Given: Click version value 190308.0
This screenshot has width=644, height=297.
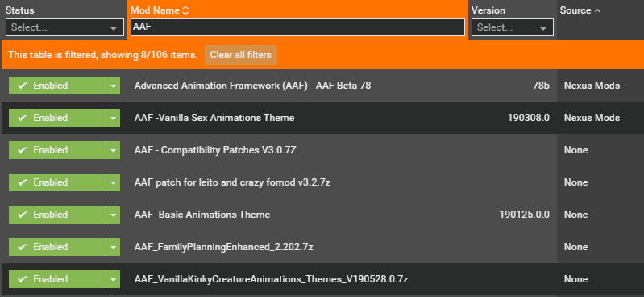Looking at the screenshot, I should [x=529, y=118].
